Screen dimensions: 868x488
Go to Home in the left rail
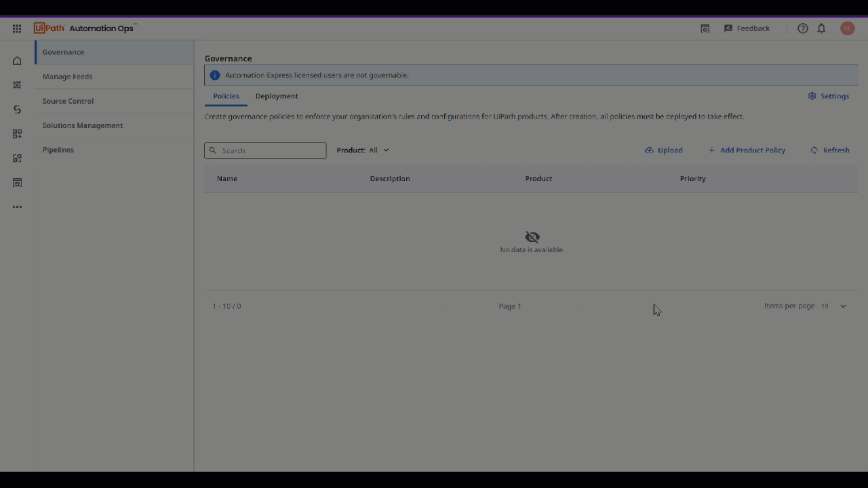coord(17,61)
